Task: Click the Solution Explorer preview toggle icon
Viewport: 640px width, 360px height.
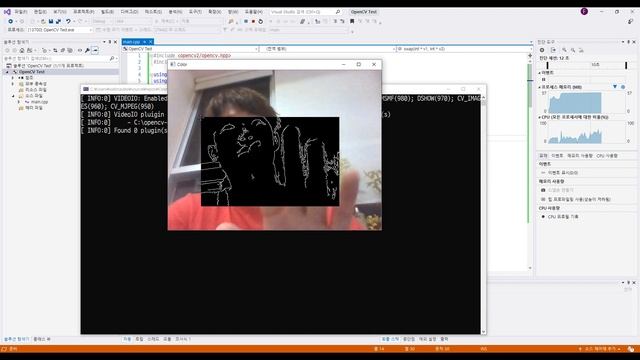Action: (x=95, y=50)
